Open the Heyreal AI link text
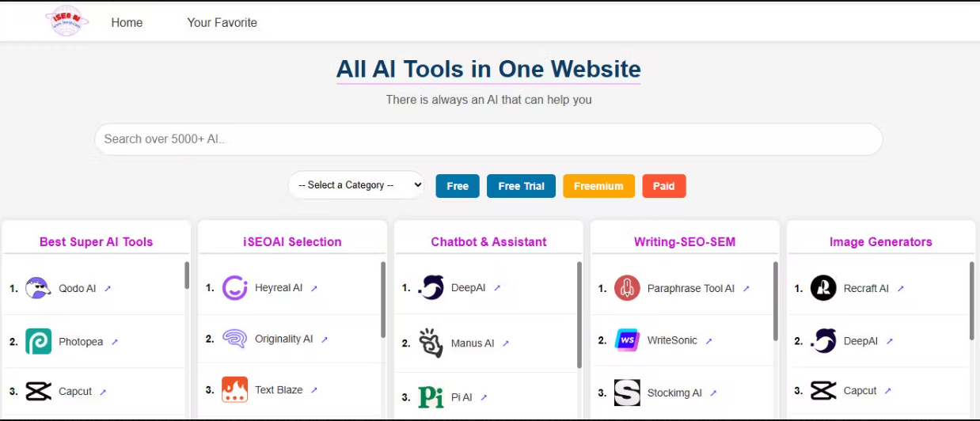 279,288
